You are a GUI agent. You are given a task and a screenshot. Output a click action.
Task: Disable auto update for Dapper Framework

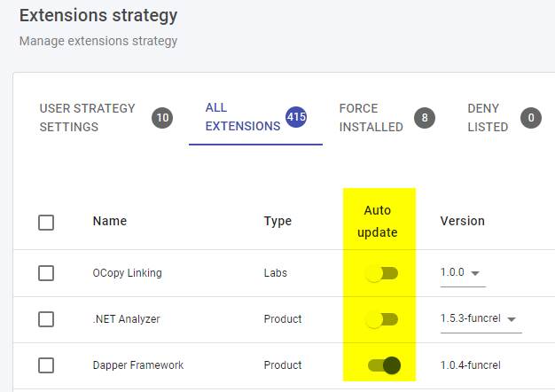[384, 365]
